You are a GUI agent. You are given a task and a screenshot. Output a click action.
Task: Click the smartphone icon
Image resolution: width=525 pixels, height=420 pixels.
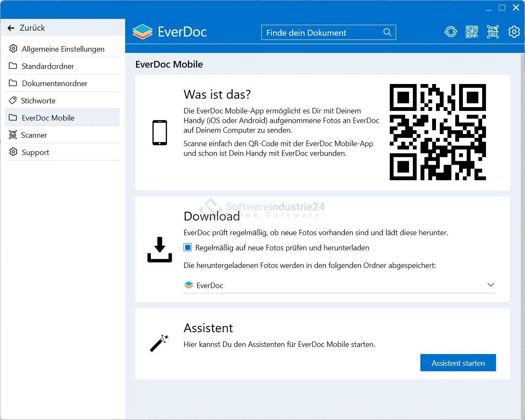coord(160,133)
